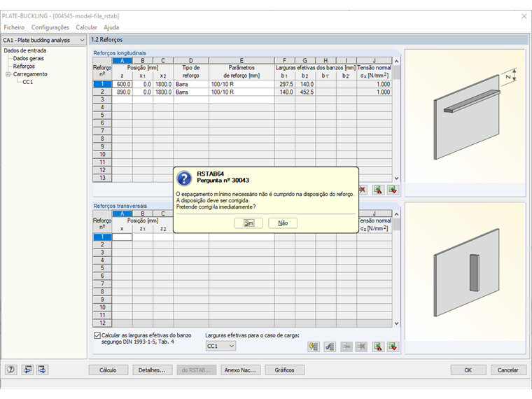Screen dimensions: 532x399
Task: Click the question mark icon in RSTAB64 dialog
Action: pyautogui.click(x=184, y=178)
